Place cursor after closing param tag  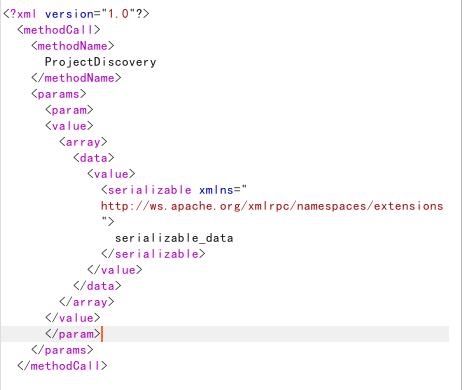[x=102, y=334]
